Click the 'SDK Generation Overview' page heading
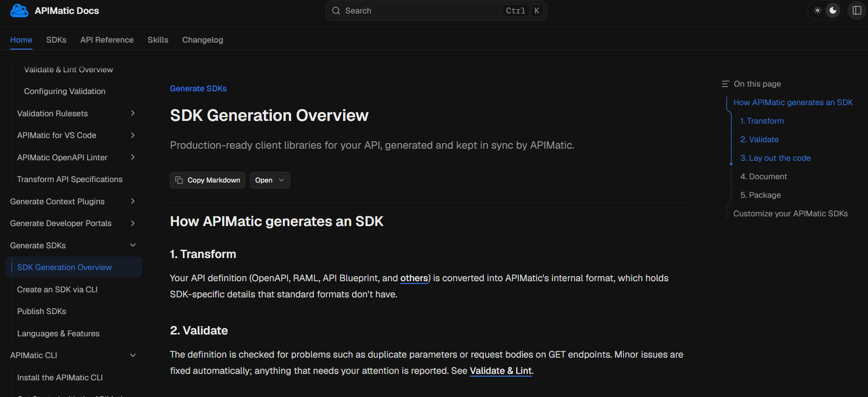Image resolution: width=868 pixels, height=397 pixels. pos(269,115)
